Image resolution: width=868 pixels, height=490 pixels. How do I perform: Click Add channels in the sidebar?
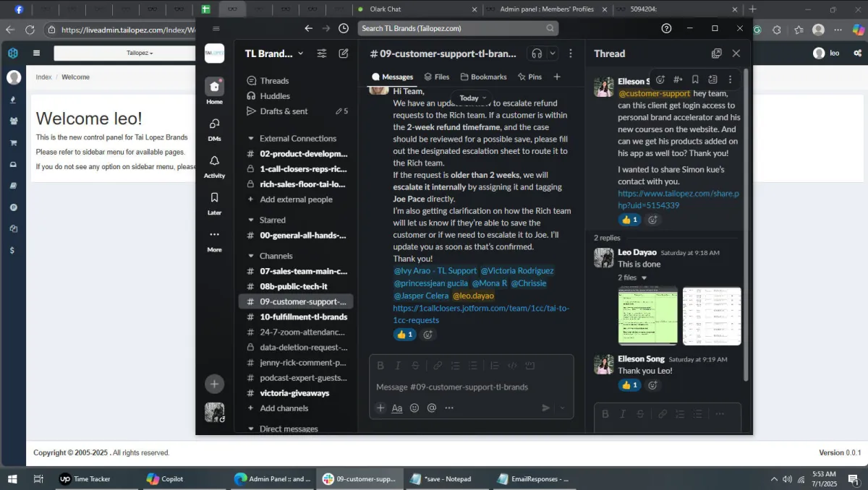[x=284, y=408]
